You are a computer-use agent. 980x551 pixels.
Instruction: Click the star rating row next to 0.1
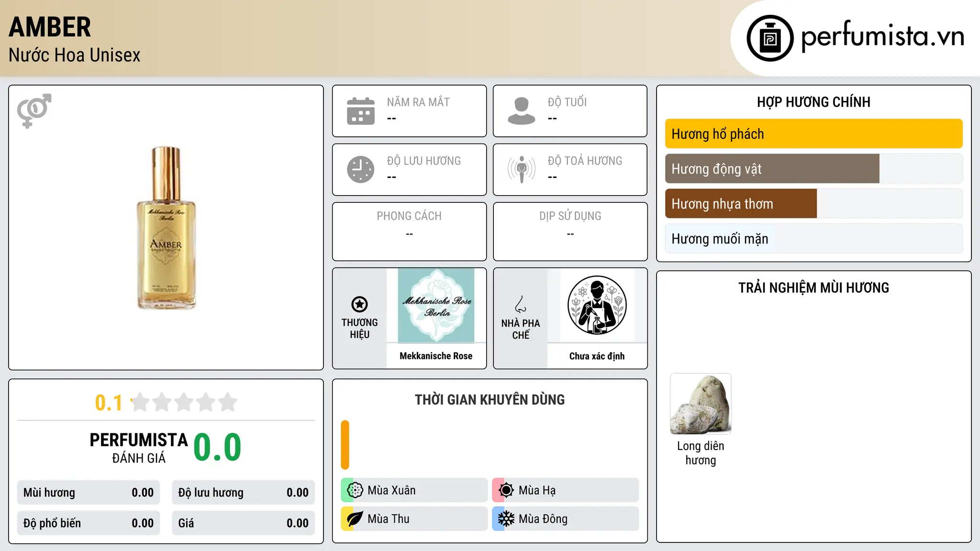[184, 402]
